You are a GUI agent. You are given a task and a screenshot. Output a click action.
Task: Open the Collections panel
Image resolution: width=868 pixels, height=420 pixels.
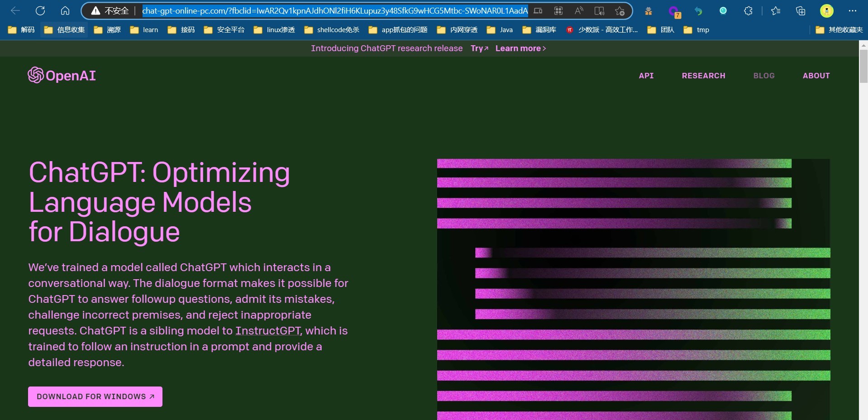click(800, 11)
